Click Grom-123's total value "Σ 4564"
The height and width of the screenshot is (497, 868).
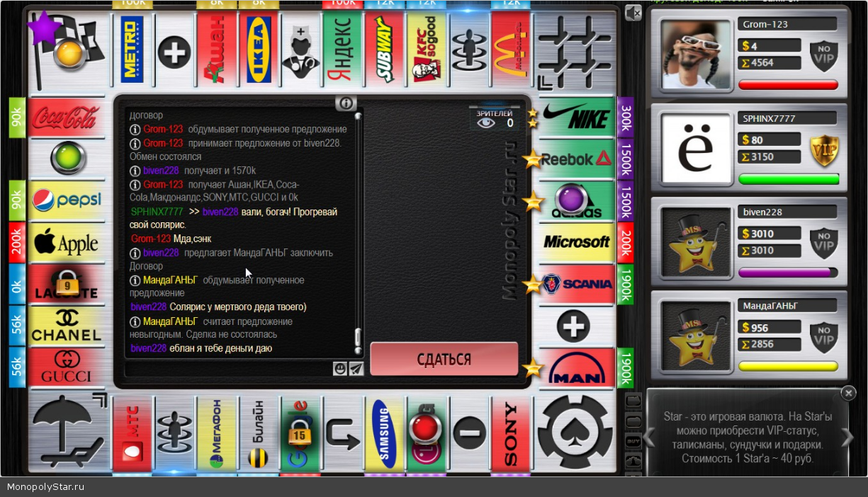pos(770,62)
